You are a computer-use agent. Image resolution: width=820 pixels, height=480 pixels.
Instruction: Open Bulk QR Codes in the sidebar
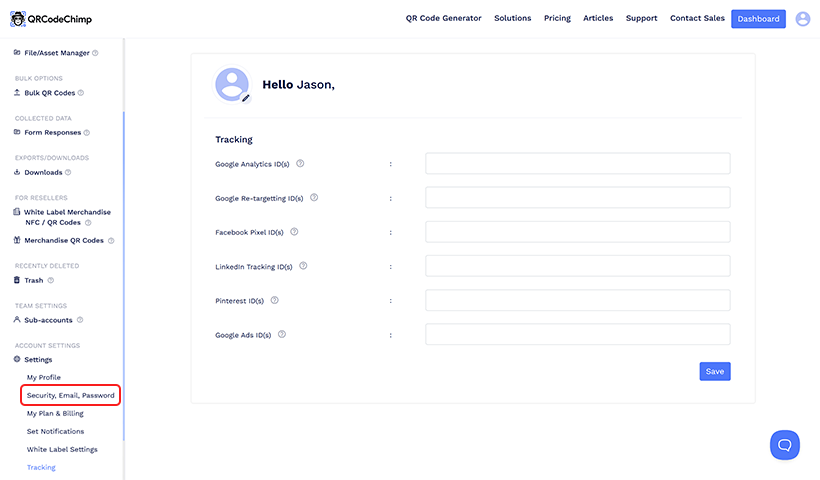[x=54, y=92]
